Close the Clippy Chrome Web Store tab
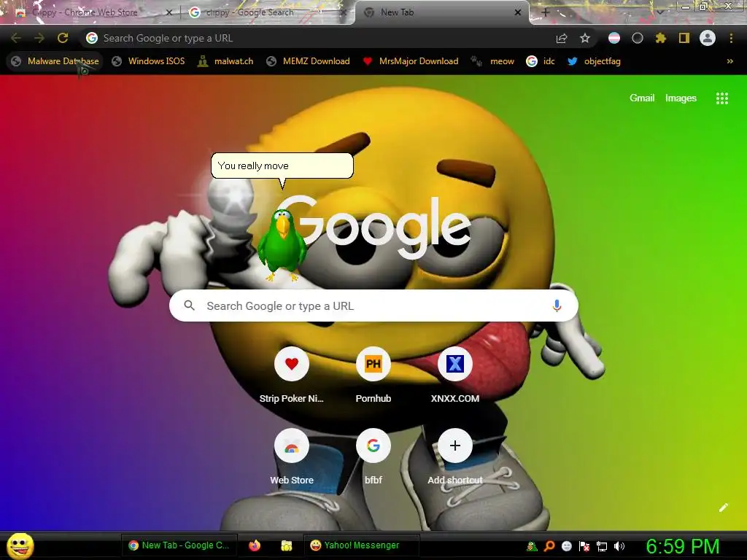This screenshot has height=560, width=747. point(169,12)
